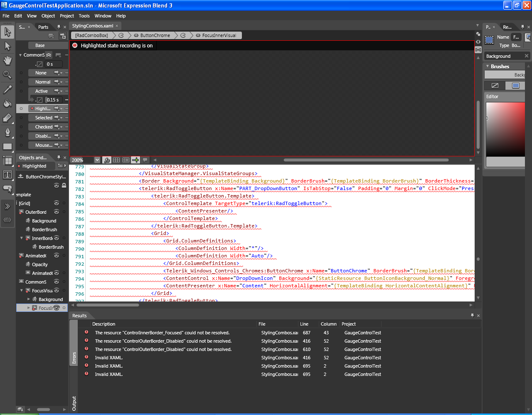This screenshot has height=415, width=532.
Task: Toggle visibility of the [Grid] element
Action: [57, 203]
